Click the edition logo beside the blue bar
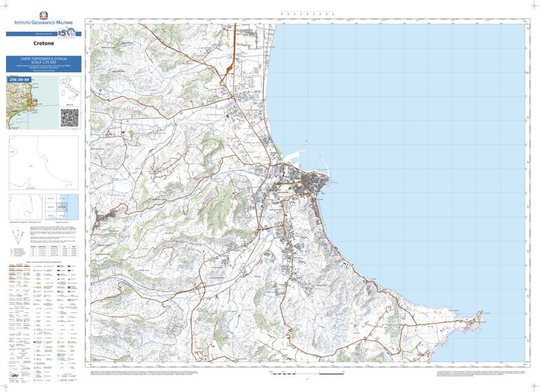The width and height of the screenshot is (540, 392). [66, 32]
